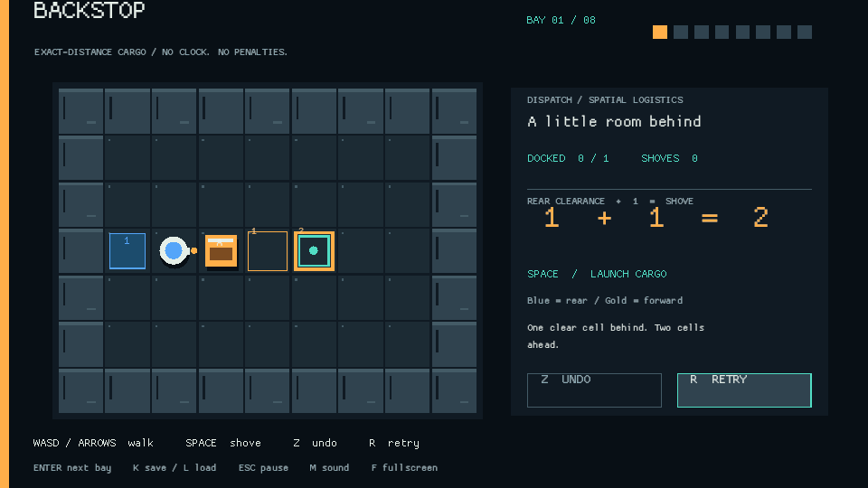Click the 'DISPATCH / SPATIAL LOGISTICS' header
The width and height of the screenshot is (868, 488).
tap(605, 100)
